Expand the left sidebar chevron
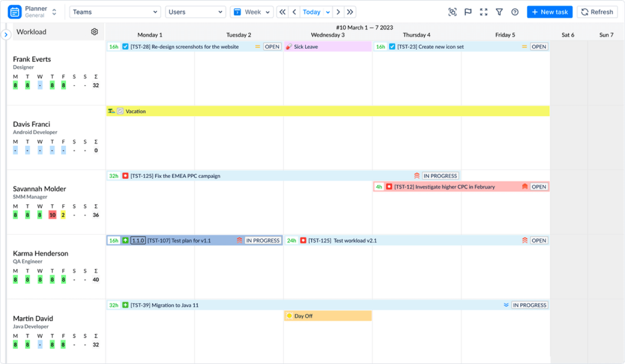 [x=6, y=34]
